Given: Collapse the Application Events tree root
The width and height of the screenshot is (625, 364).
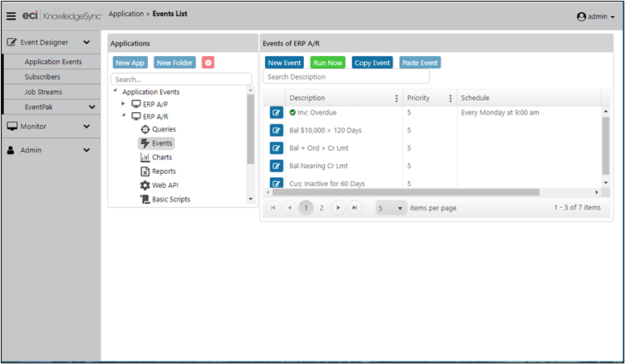Looking at the screenshot, I should tap(115, 91).
